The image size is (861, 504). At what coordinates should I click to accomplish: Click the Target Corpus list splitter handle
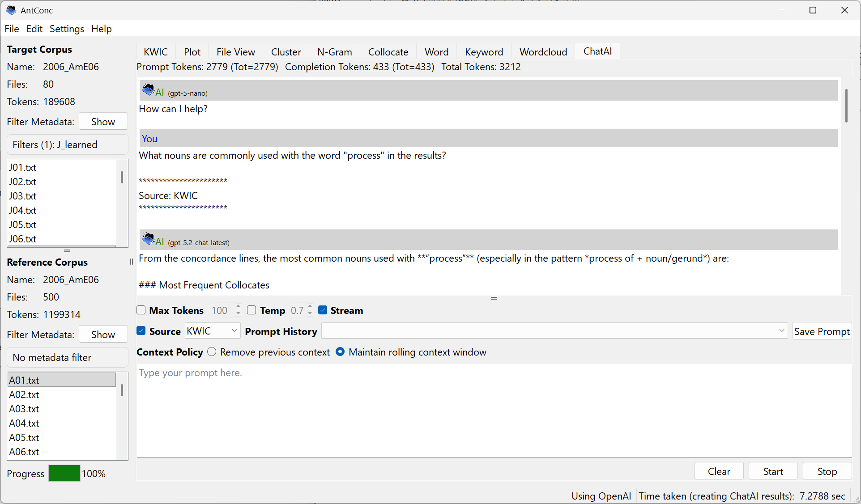[67, 251]
